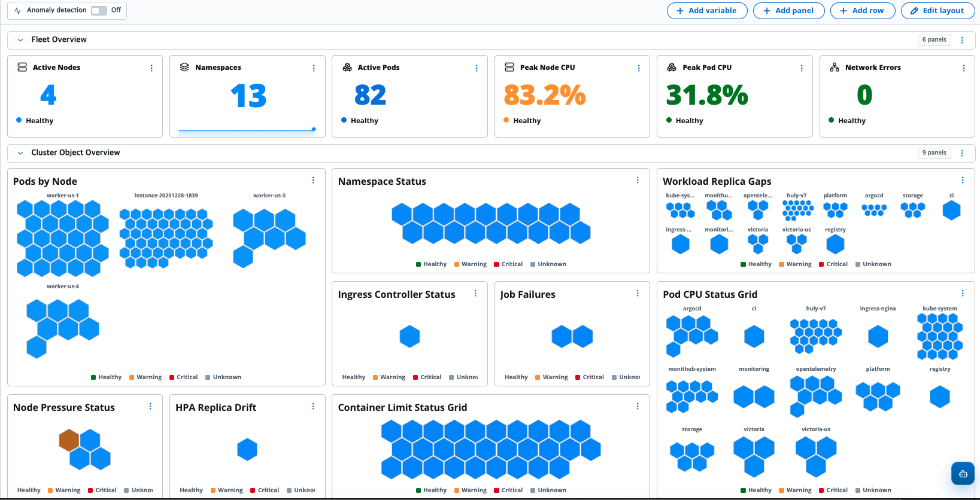Toggle Healthy legend in Pods by Node

(x=106, y=377)
